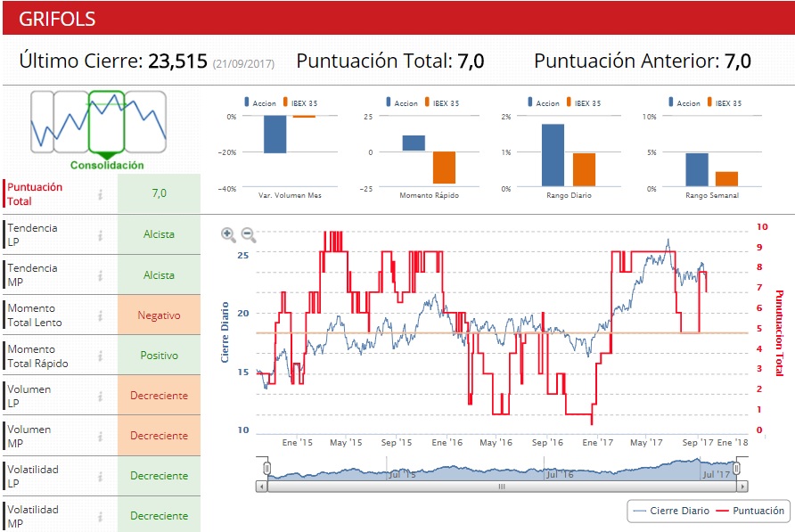
Task: Click the blue Accion bar in Rango Diario
Action: click(553, 155)
